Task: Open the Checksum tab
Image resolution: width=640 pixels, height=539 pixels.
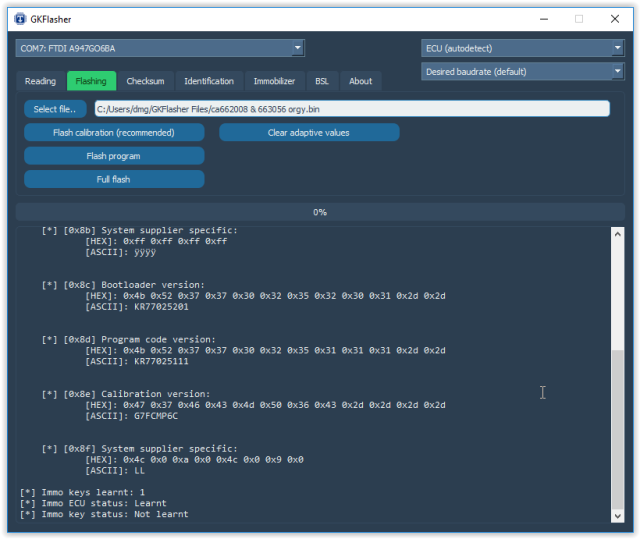Action: pos(145,81)
